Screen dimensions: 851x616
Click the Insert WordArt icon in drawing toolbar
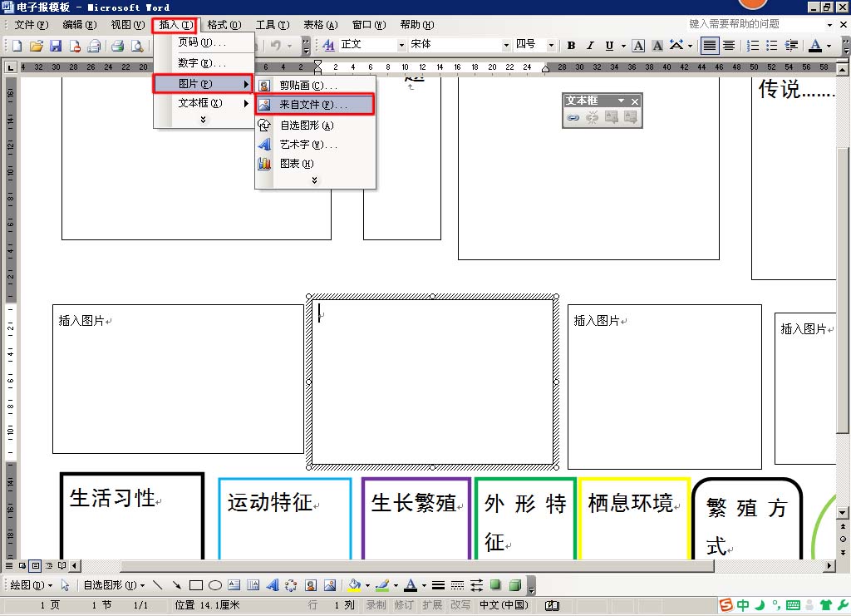click(272, 585)
